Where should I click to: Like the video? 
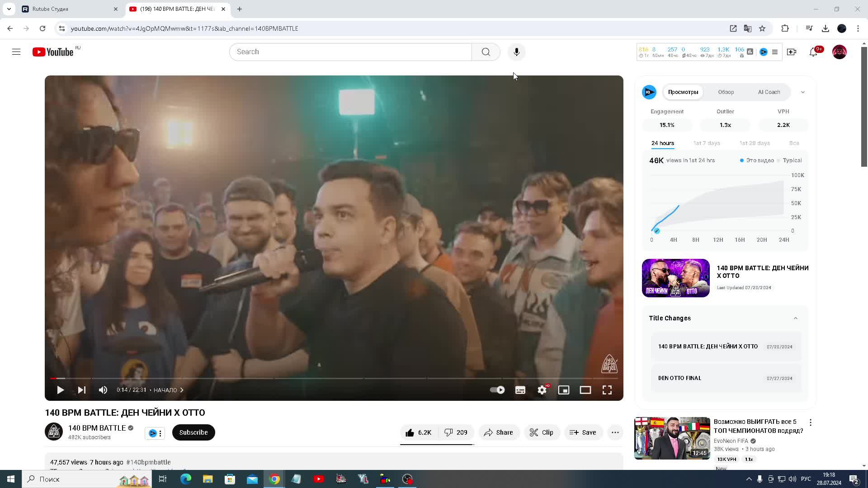419,432
